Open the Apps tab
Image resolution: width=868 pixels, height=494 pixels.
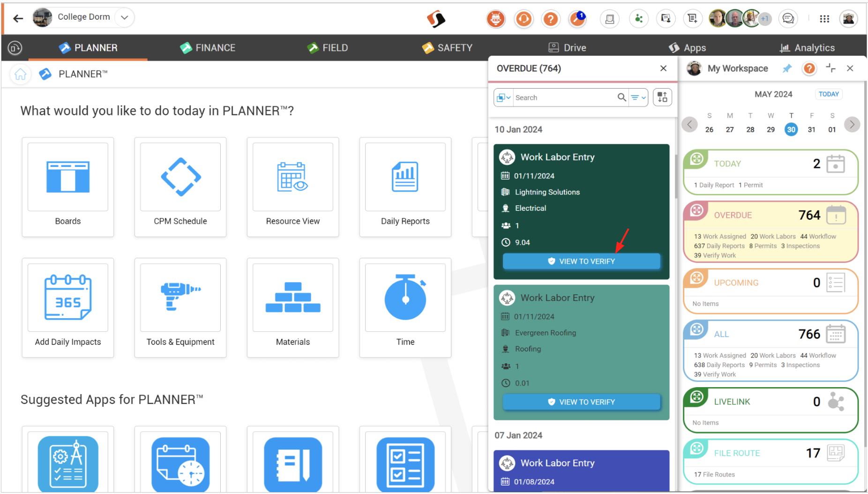[687, 48]
